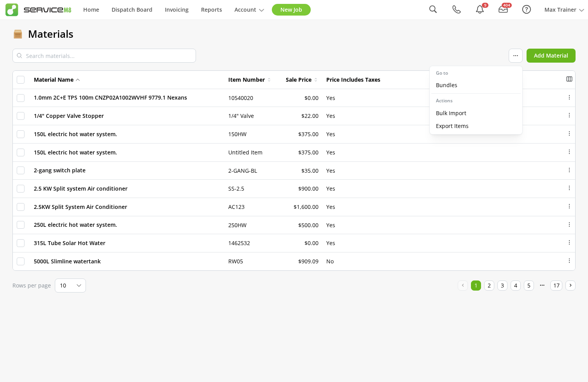Click the pagination ellipsis
This screenshot has width=588, height=382.
pyautogui.click(x=542, y=285)
